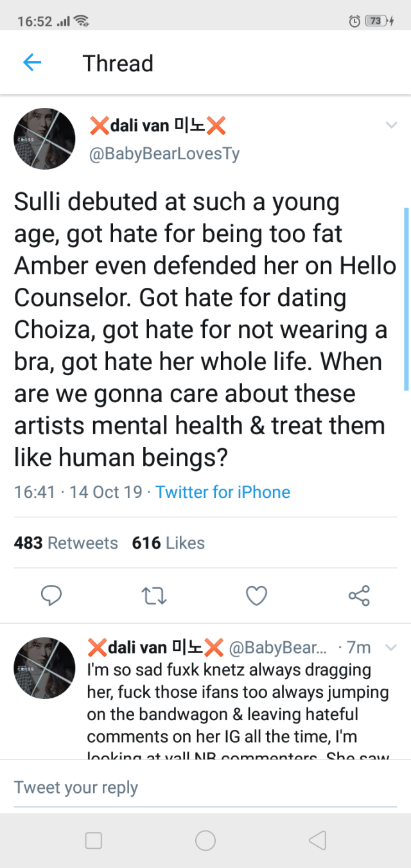This screenshot has height=868, width=411.
Task: Tap the share icon under tweet
Action: click(359, 596)
